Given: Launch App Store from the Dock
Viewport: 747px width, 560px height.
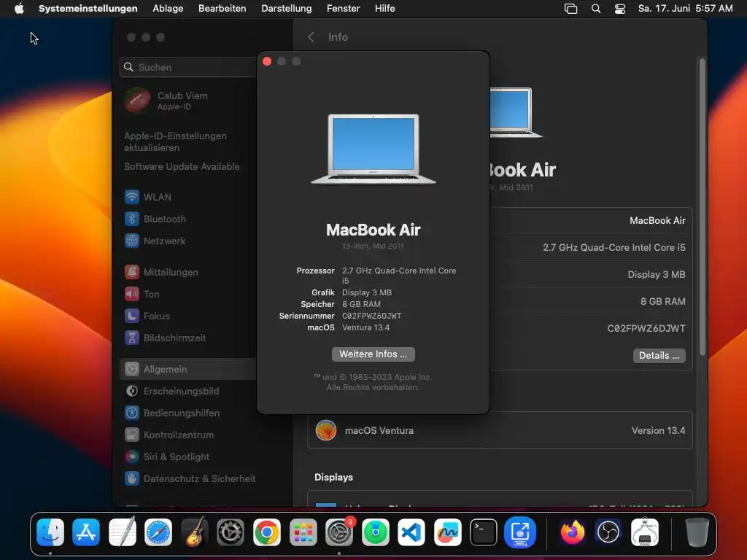Looking at the screenshot, I should click(86, 532).
